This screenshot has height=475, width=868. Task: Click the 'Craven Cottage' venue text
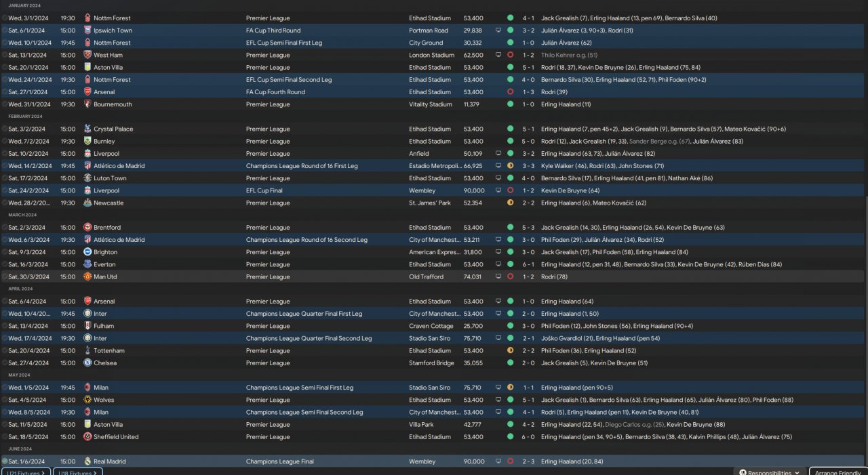430,326
